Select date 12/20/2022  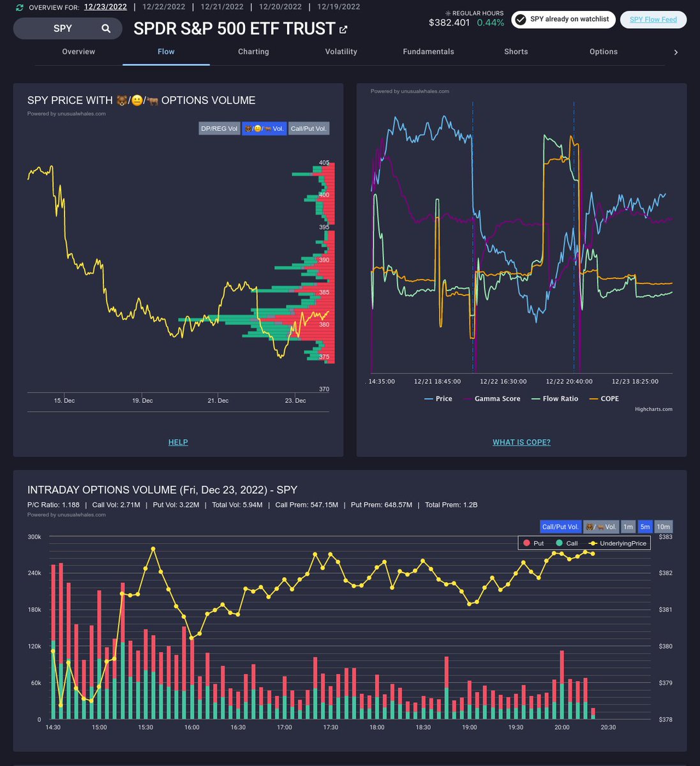(280, 7)
